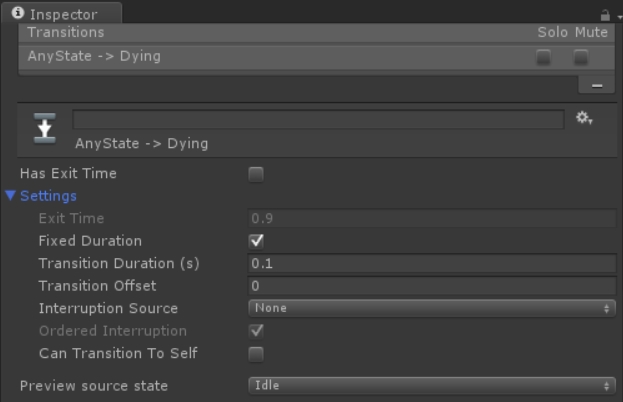Click the Mute column header
The width and height of the screenshot is (623, 402).
591,32
